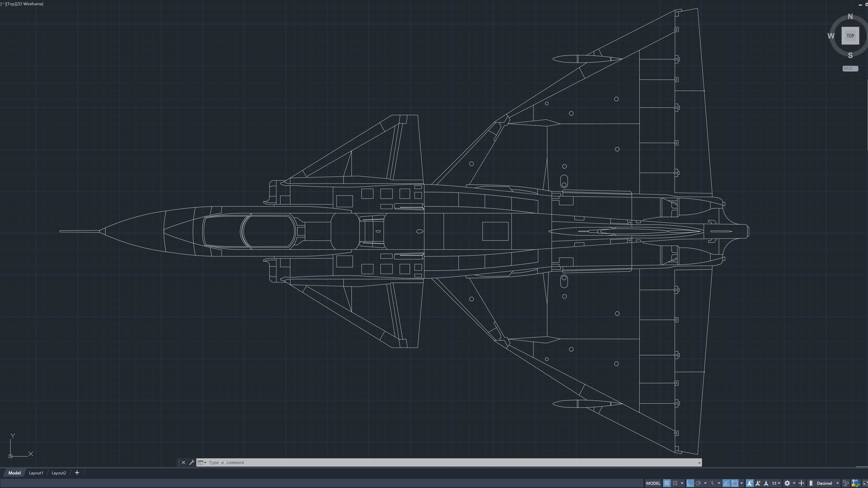Image resolution: width=868 pixels, height=488 pixels.
Task: Open polar tracking angle dropdown arrow
Action: [705, 483]
